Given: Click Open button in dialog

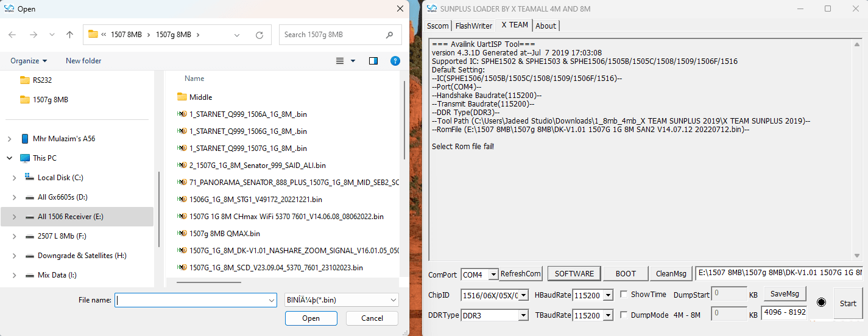Looking at the screenshot, I should 311,318.
